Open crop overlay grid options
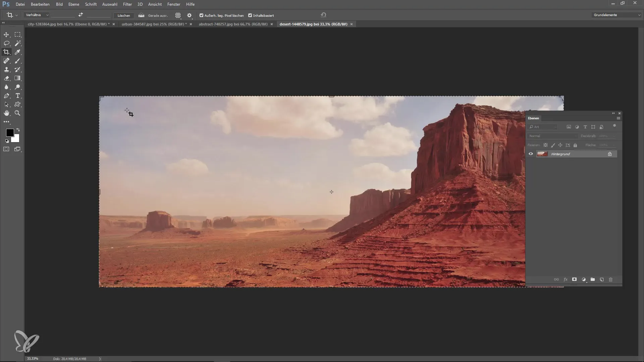Screen dimensions: 644x362 [x=178, y=15]
